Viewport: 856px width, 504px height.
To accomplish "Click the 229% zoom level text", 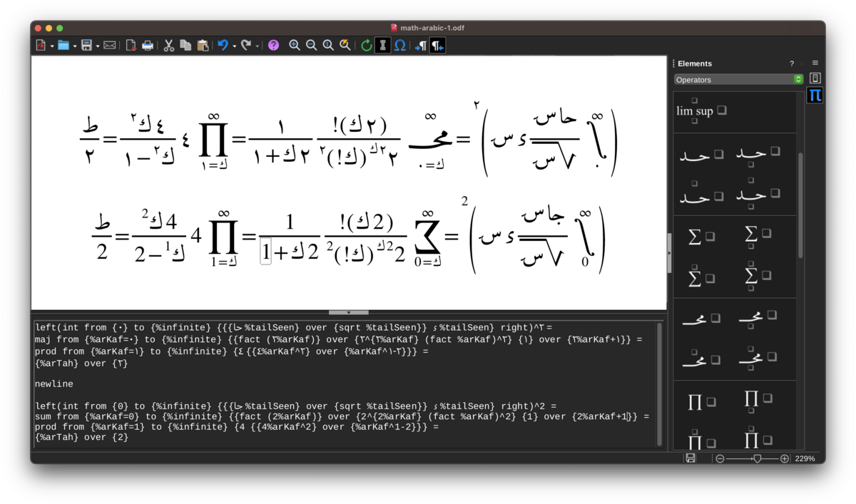I will pos(805,458).
